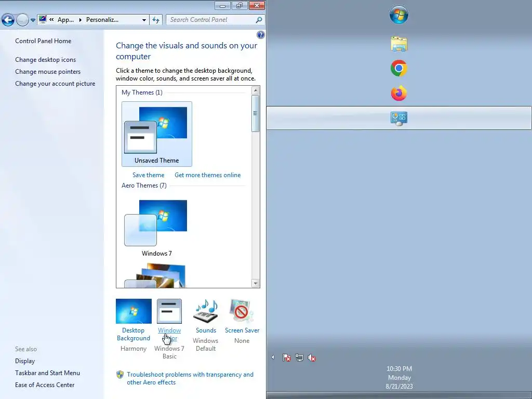Click the Control Panel address bar icon
The image size is (532, 399).
coord(43,19)
